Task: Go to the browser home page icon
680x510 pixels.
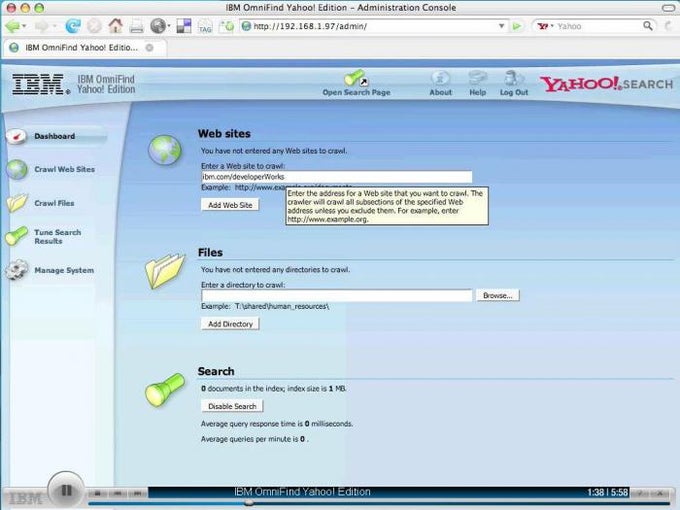Action: 115,26
